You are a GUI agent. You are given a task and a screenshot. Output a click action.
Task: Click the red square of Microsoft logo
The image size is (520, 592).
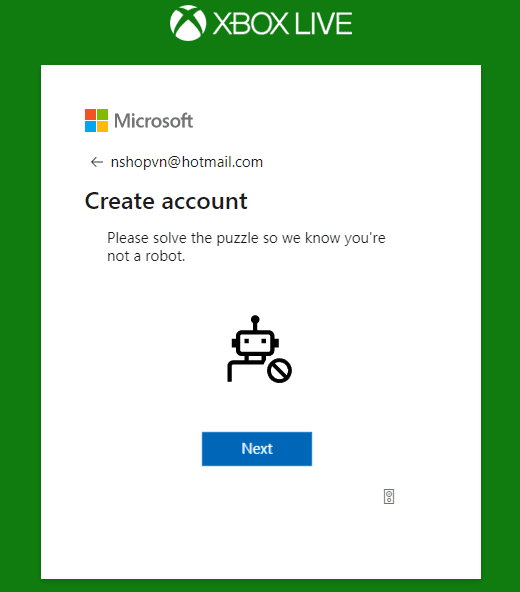coord(90,115)
